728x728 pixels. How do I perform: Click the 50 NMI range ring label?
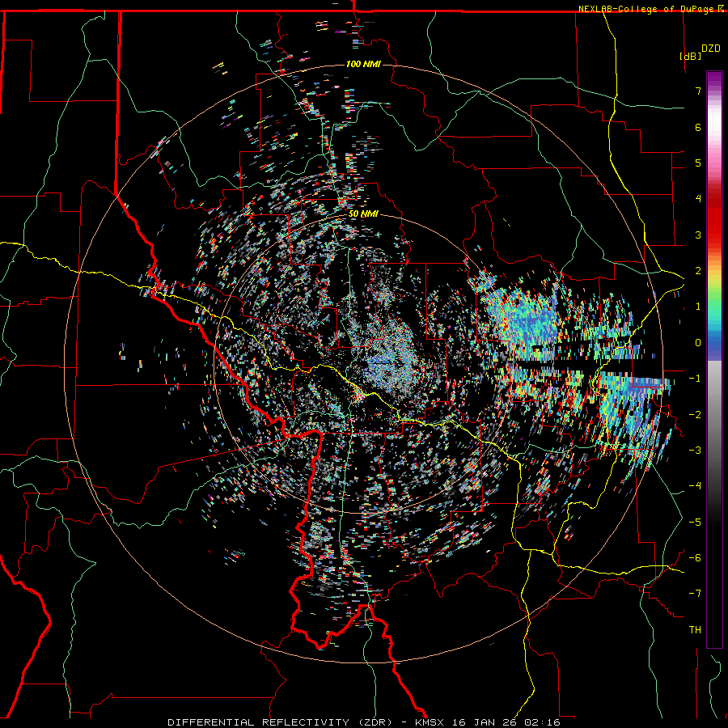tap(363, 214)
